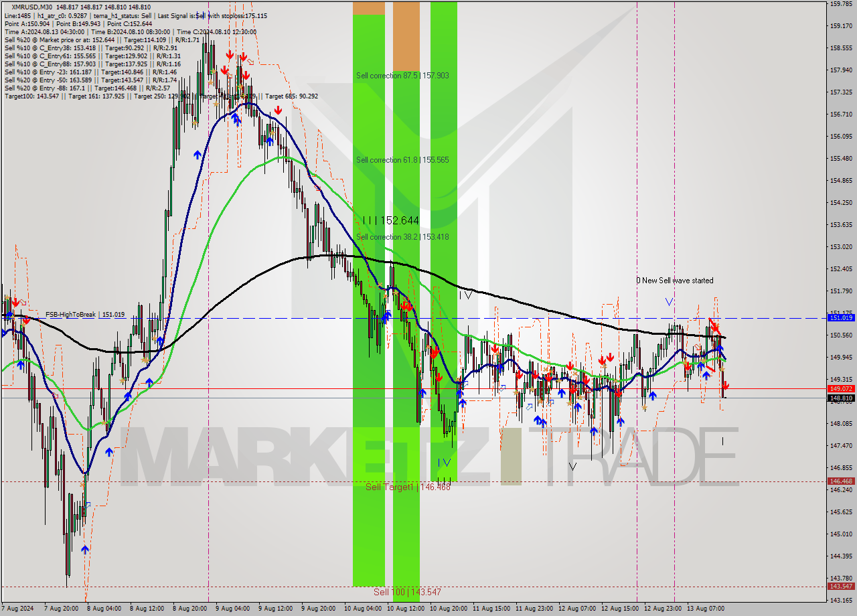Click '7 Aug 20:00' on the time axis
The width and height of the screenshot is (857, 616).
tap(62, 609)
